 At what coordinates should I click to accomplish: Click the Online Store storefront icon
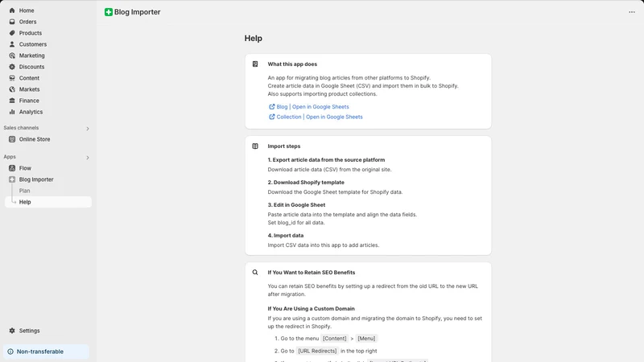click(12, 139)
